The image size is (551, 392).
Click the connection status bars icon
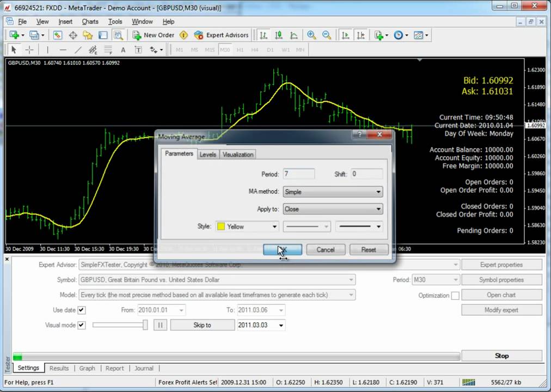tap(468, 383)
